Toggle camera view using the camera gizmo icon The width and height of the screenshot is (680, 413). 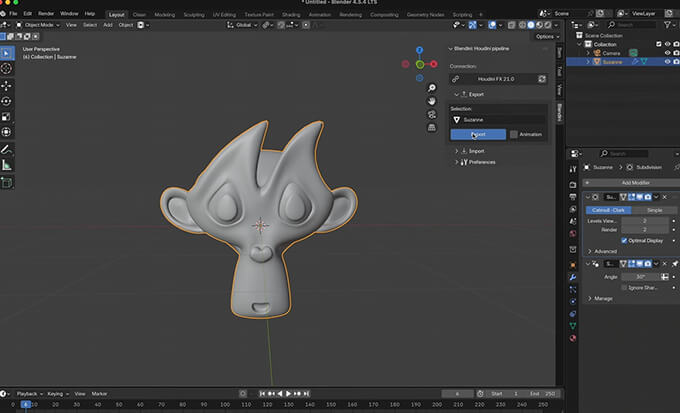pyautogui.click(x=432, y=114)
